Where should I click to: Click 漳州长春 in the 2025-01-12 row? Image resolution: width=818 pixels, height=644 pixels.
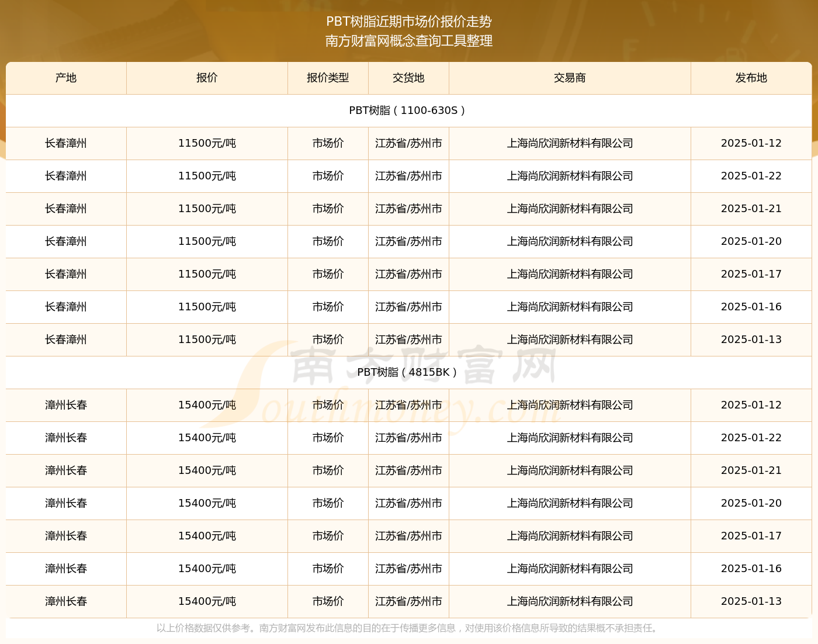66,405
